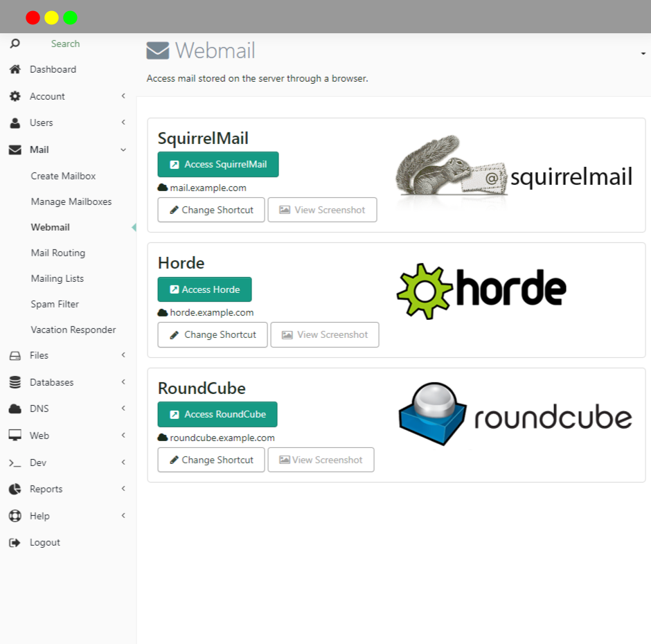This screenshot has width=651, height=644.
Task: Expand the Reports menu chevron
Action: pos(123,489)
